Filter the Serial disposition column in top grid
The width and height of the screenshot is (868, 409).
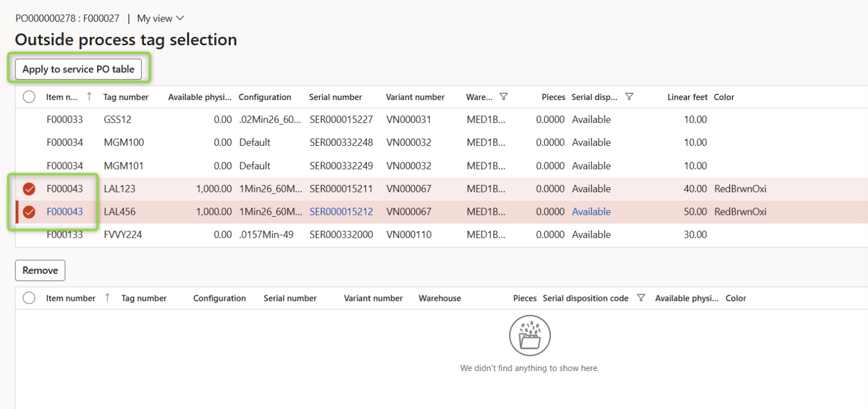[629, 96]
